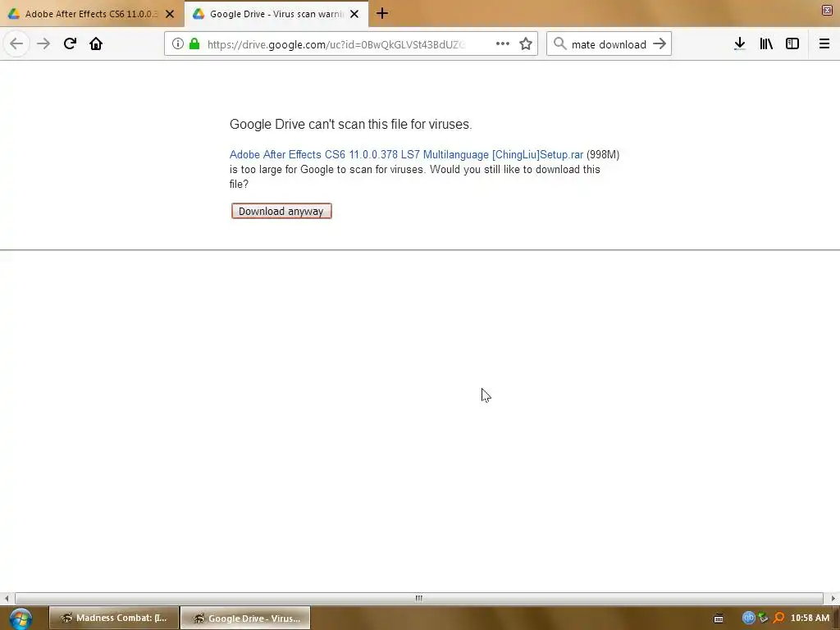Viewport: 840px width, 630px height.
Task: Click the 'mate download' search field
Action: (609, 44)
